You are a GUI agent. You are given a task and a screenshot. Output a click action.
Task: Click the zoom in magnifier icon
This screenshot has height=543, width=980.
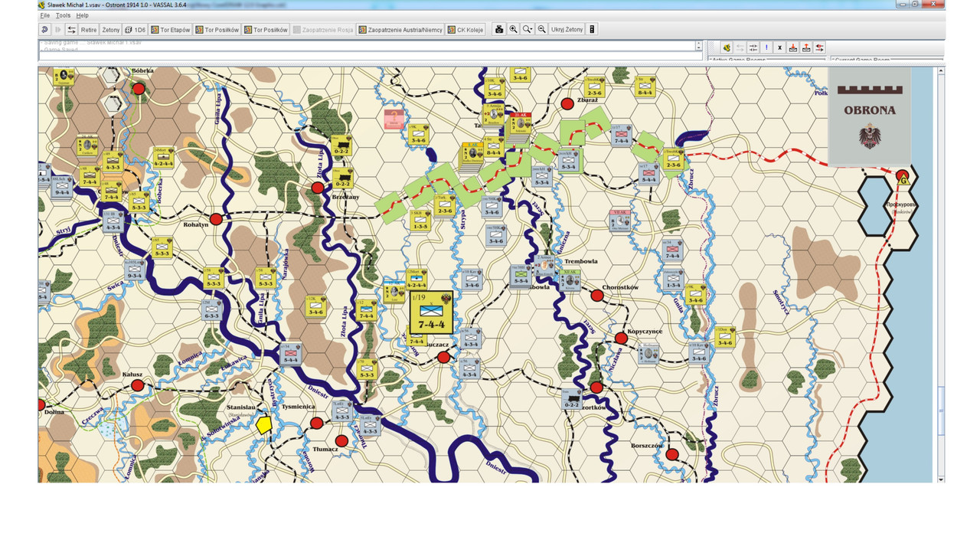[x=514, y=29]
